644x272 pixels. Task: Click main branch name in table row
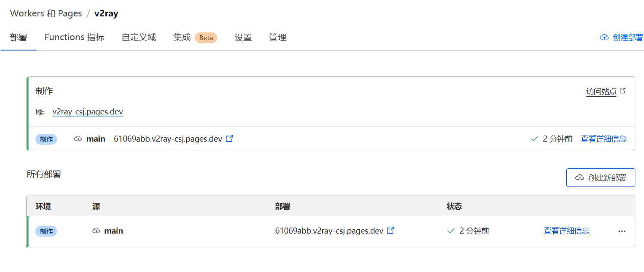coord(114,231)
